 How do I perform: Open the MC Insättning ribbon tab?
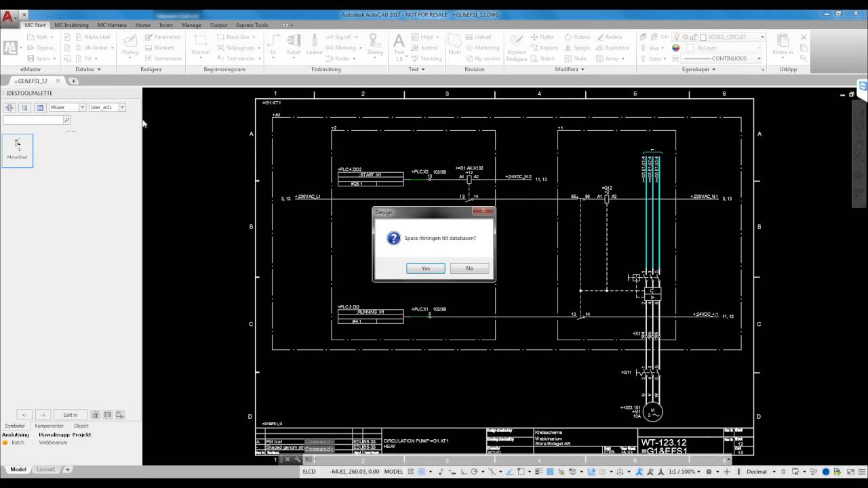coord(71,25)
